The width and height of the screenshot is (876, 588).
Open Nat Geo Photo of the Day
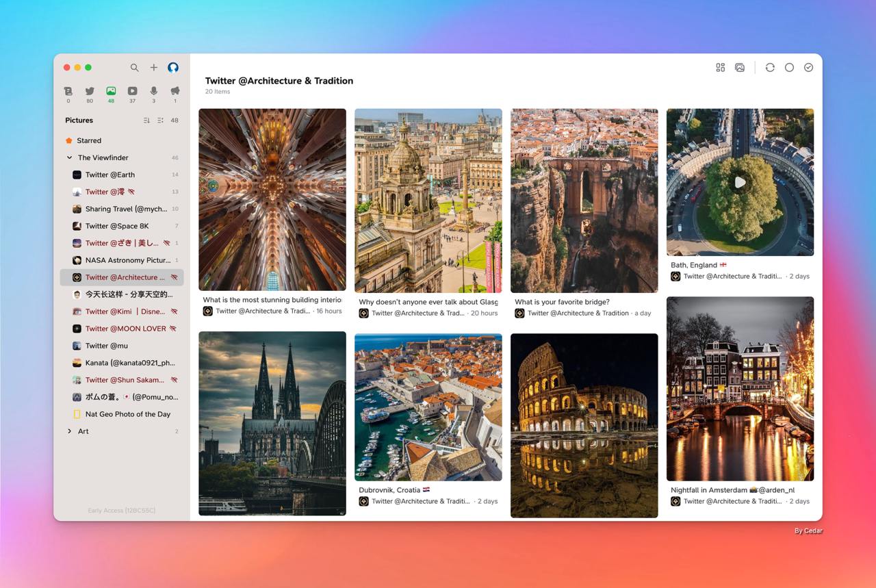tap(122, 414)
